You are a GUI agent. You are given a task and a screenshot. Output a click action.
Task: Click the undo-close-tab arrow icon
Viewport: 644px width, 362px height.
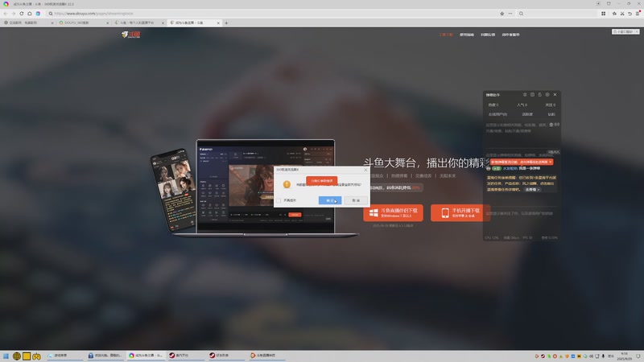tap(630, 14)
